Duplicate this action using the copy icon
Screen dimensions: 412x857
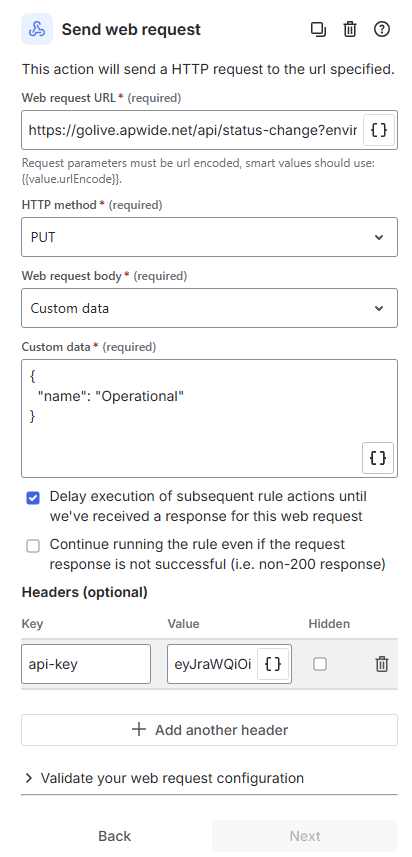[x=318, y=29]
